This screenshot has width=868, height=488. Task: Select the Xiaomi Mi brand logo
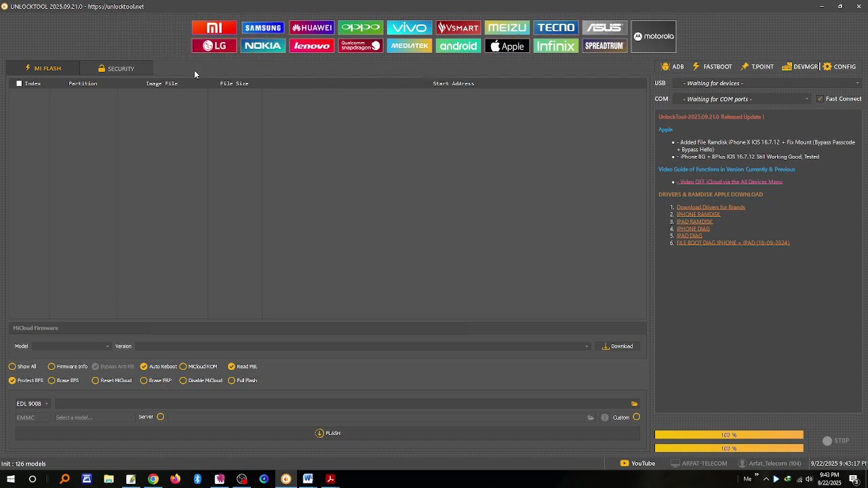[x=214, y=28]
